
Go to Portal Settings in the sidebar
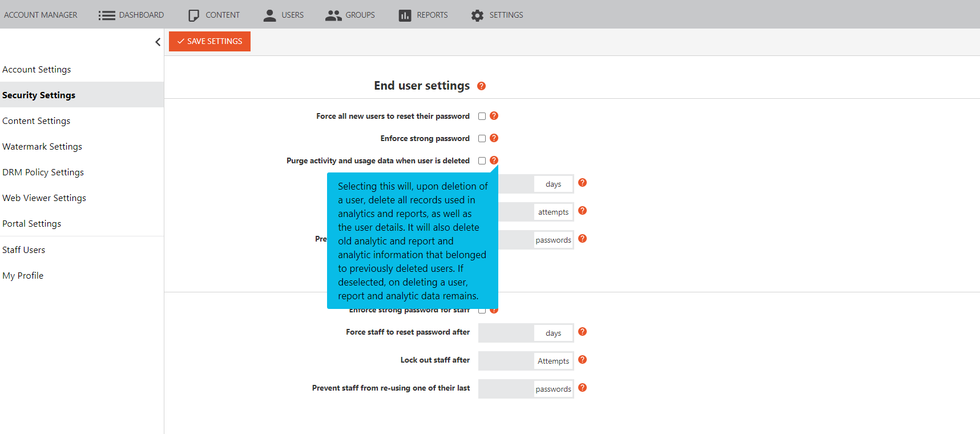(x=82, y=223)
